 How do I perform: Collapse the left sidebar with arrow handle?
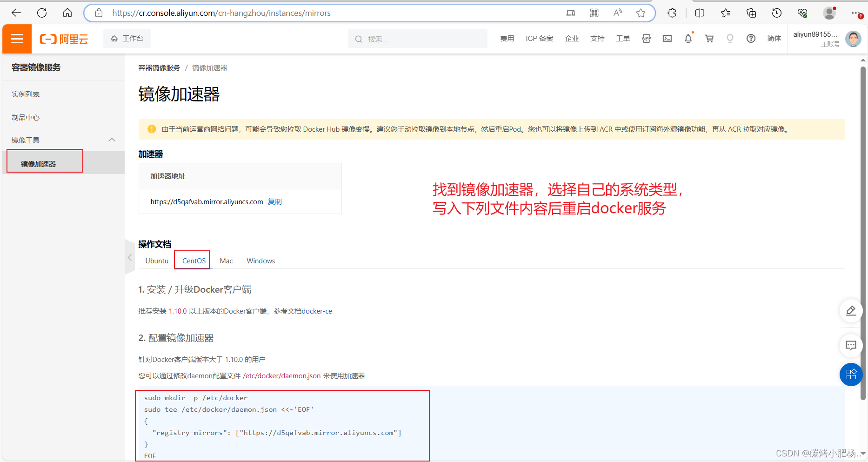[x=130, y=257]
